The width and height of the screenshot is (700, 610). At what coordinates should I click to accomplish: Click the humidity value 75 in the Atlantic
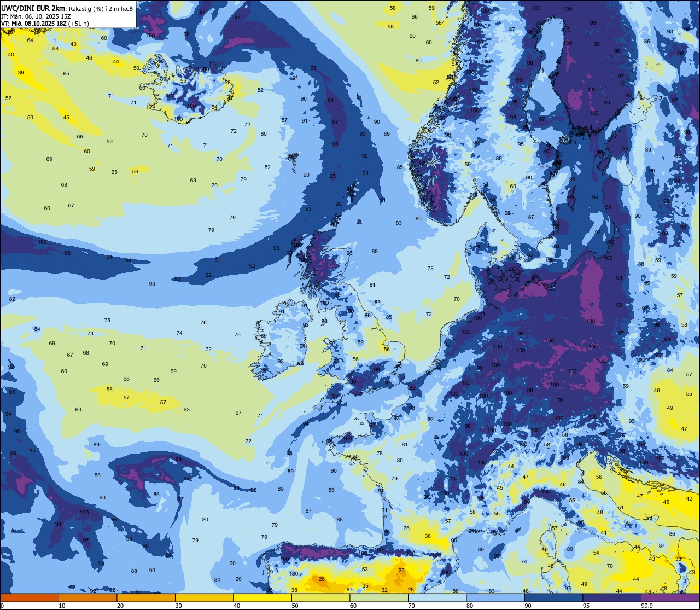pos(107,321)
